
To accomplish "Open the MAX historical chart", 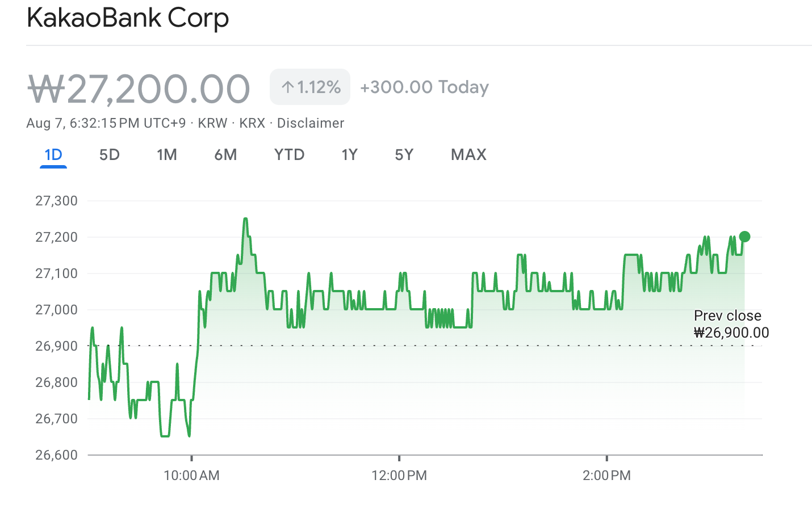I will click(468, 154).
